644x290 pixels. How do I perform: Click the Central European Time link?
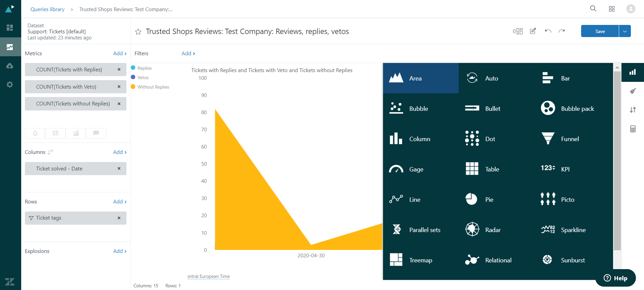click(209, 276)
